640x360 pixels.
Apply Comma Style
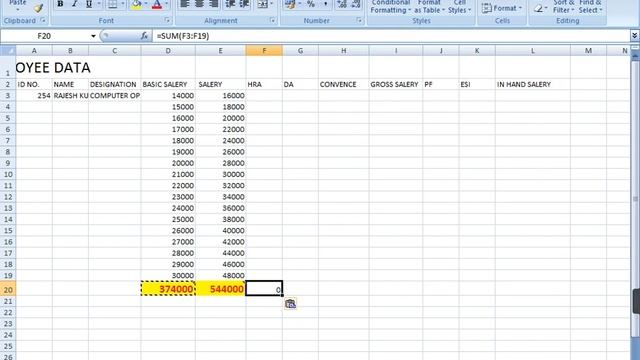point(325,4)
